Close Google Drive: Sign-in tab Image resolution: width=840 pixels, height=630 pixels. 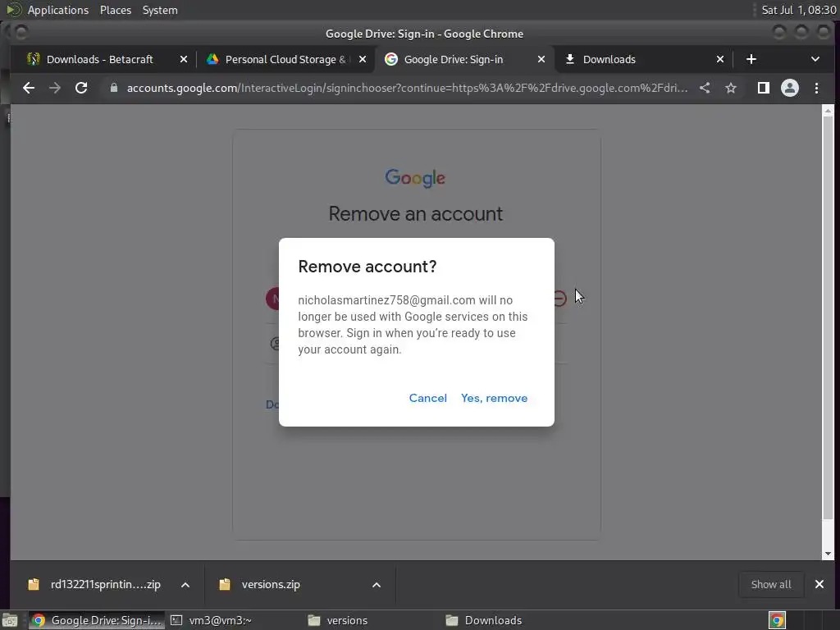coord(541,59)
